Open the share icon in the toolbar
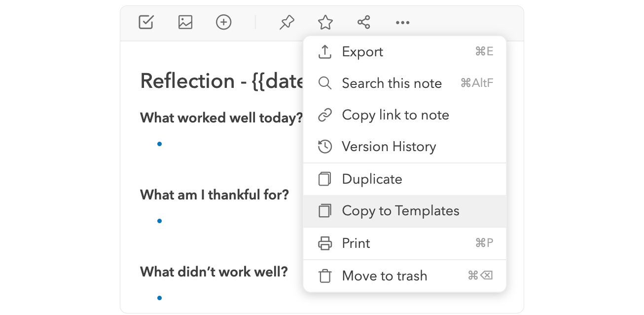 coord(364,22)
